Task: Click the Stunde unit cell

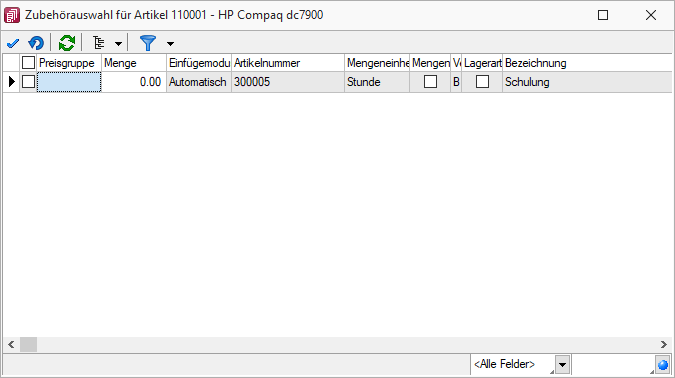Action: coord(377,82)
